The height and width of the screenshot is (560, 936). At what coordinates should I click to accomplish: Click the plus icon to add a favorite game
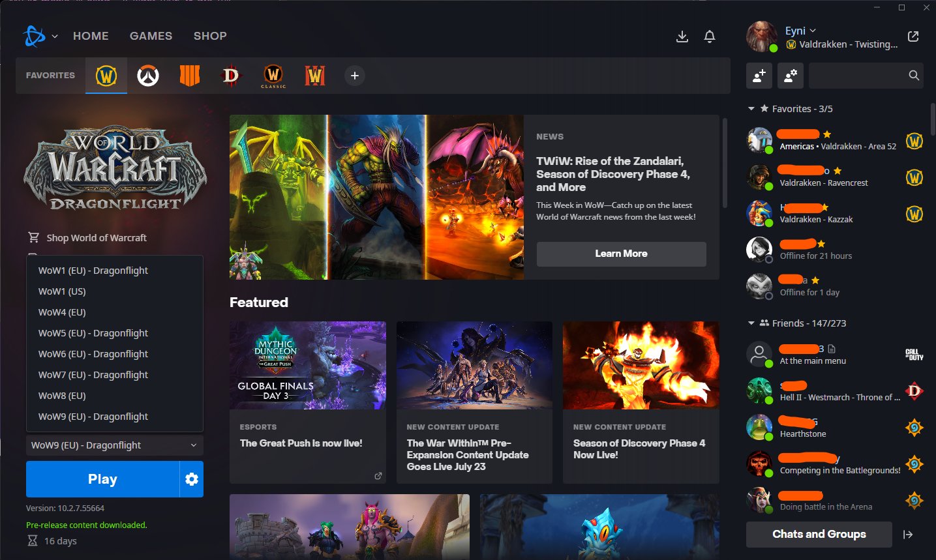(x=354, y=76)
